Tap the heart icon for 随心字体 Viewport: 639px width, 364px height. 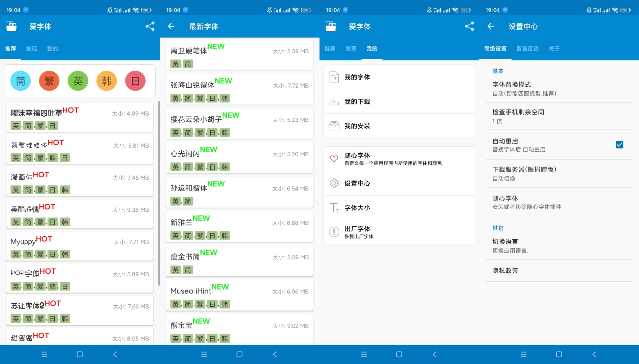click(334, 159)
